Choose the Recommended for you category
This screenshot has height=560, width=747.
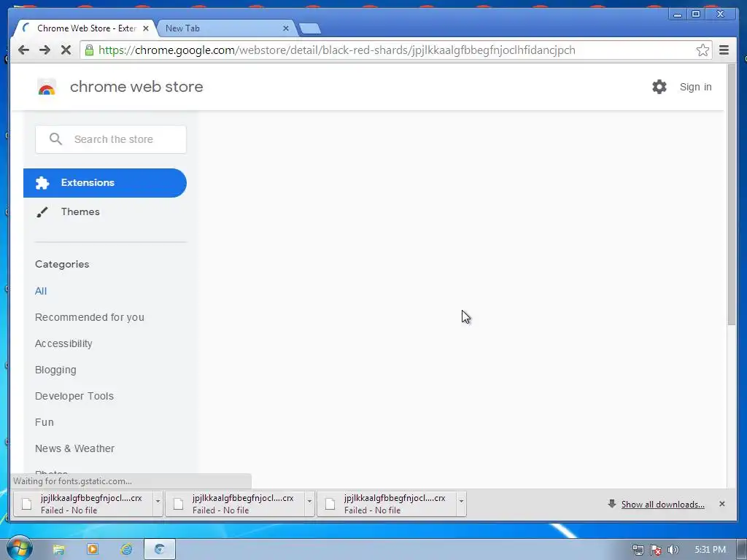(x=90, y=317)
